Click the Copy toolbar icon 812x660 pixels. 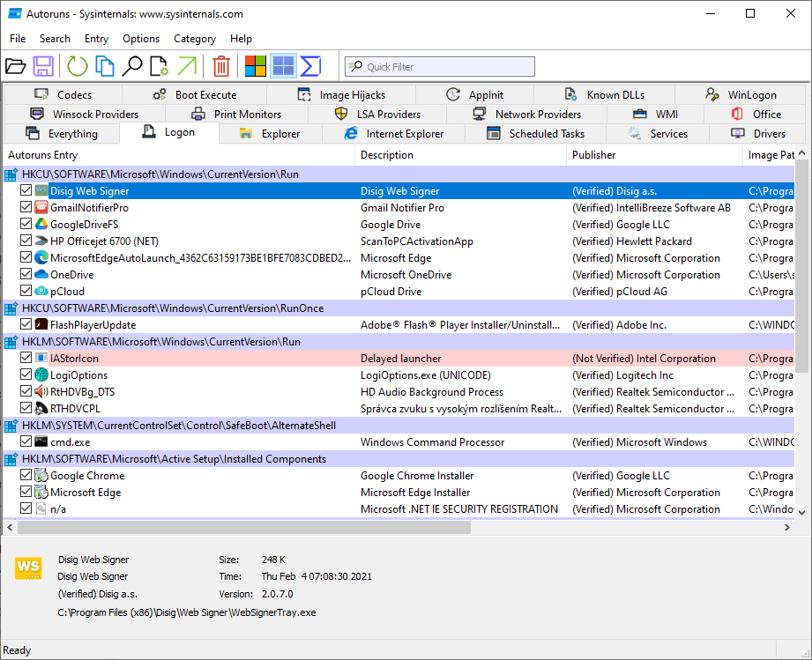click(x=105, y=66)
